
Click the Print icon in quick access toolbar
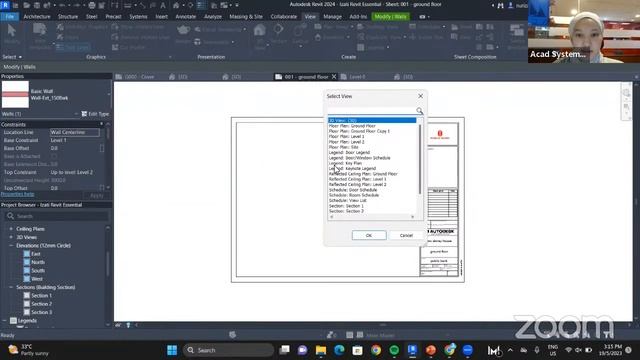click(x=92, y=5)
